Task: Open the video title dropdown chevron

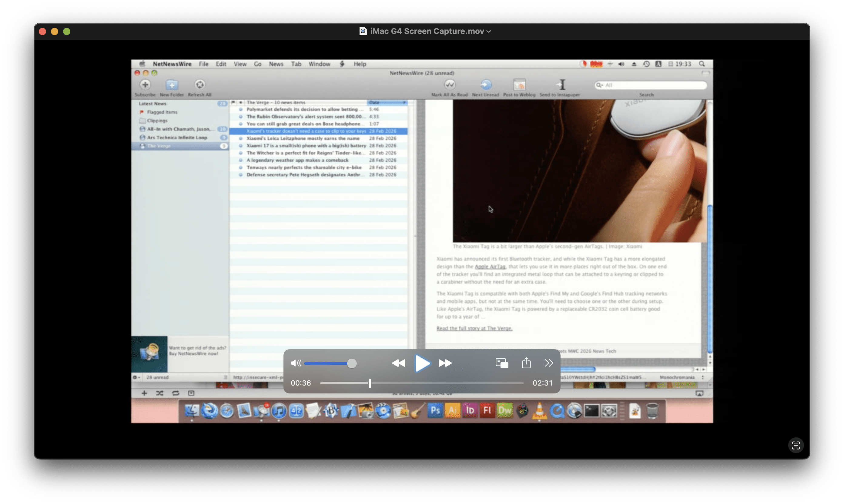Action: [489, 31]
